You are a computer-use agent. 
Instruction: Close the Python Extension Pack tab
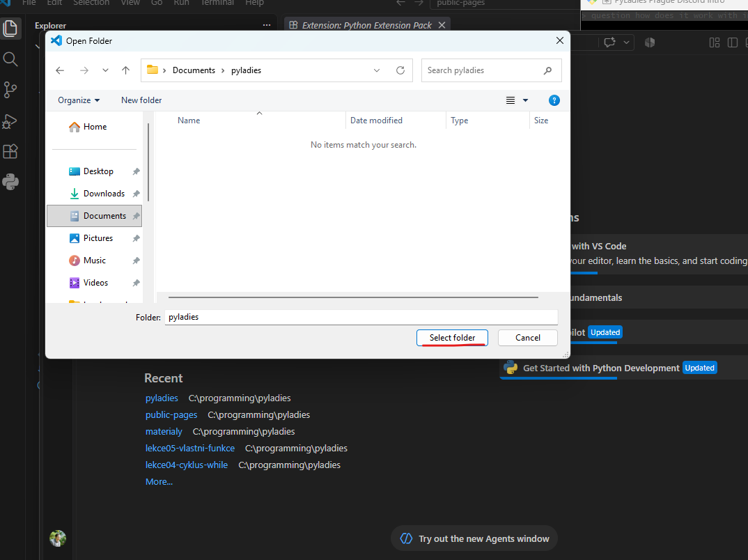[x=442, y=25]
